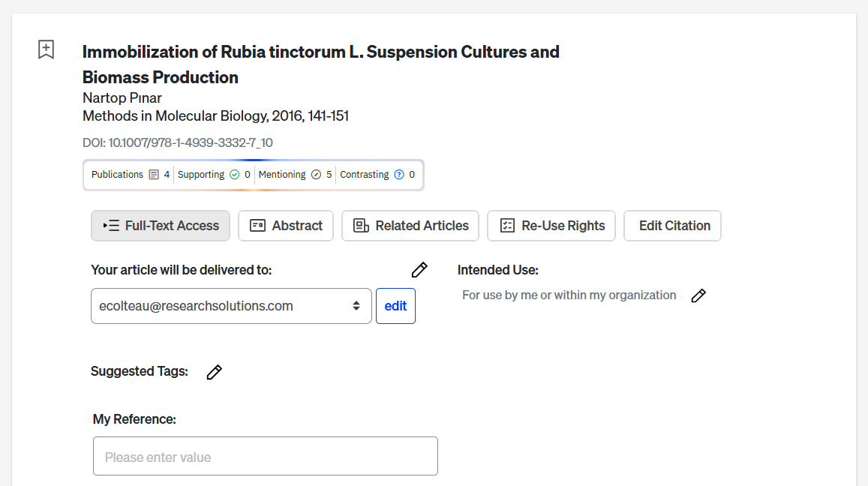Click author name Nartop Pınar
This screenshot has height=486, width=868.
pyautogui.click(x=122, y=98)
